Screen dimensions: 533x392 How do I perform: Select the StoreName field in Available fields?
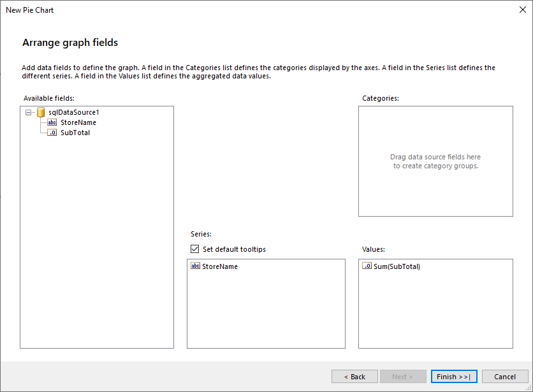(78, 122)
